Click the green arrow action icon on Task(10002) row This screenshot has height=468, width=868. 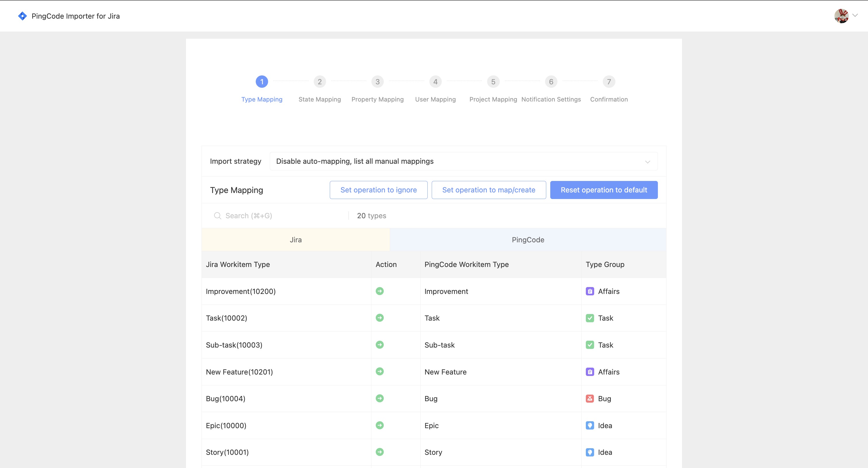[x=380, y=318]
